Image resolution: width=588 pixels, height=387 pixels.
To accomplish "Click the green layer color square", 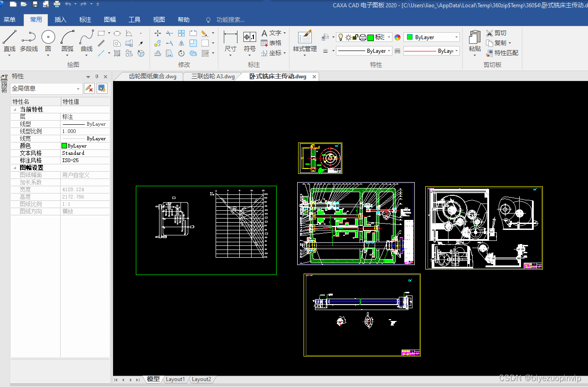I will 371,37.
